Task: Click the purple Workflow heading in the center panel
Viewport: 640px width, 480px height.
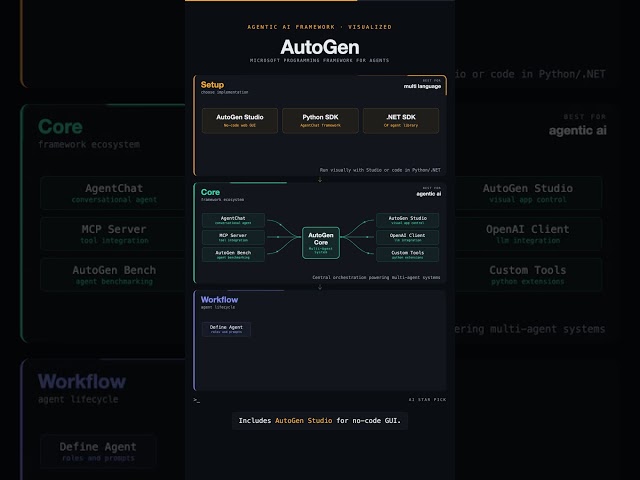Action: click(x=219, y=300)
